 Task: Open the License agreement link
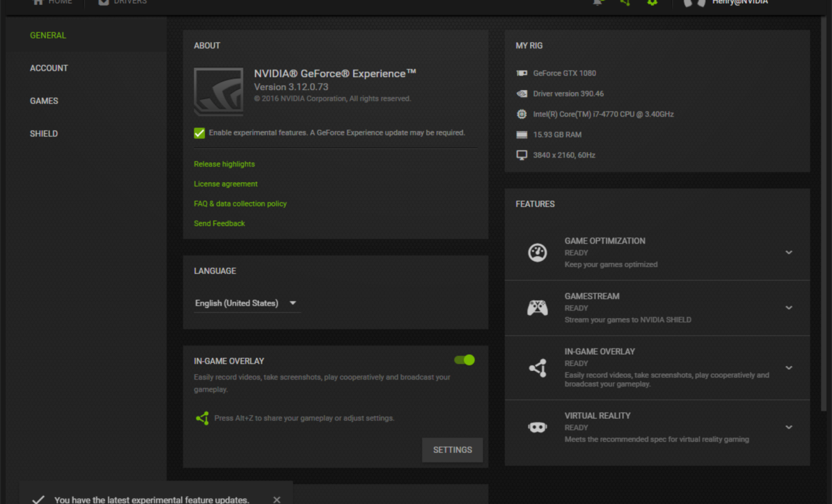pos(226,184)
